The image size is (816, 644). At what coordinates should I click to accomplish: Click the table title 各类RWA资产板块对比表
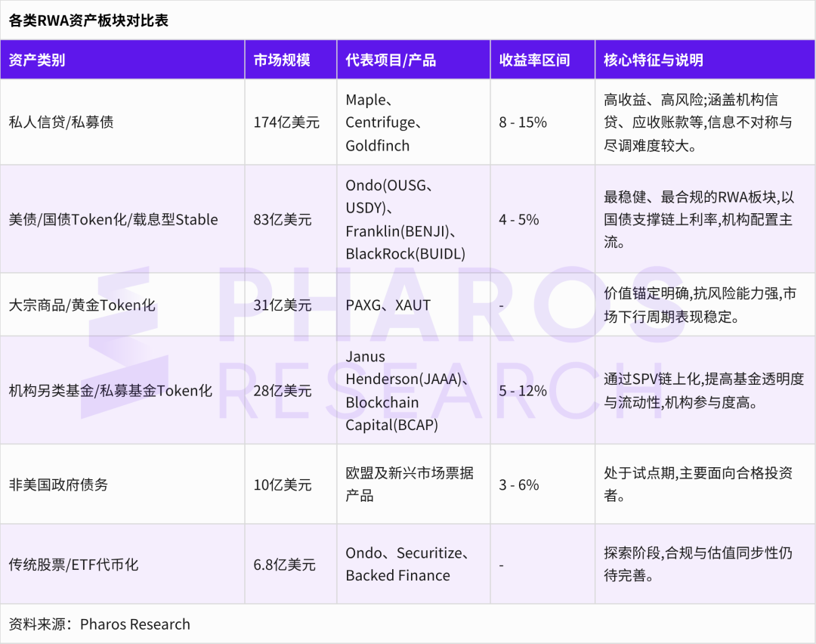pyautogui.click(x=88, y=20)
